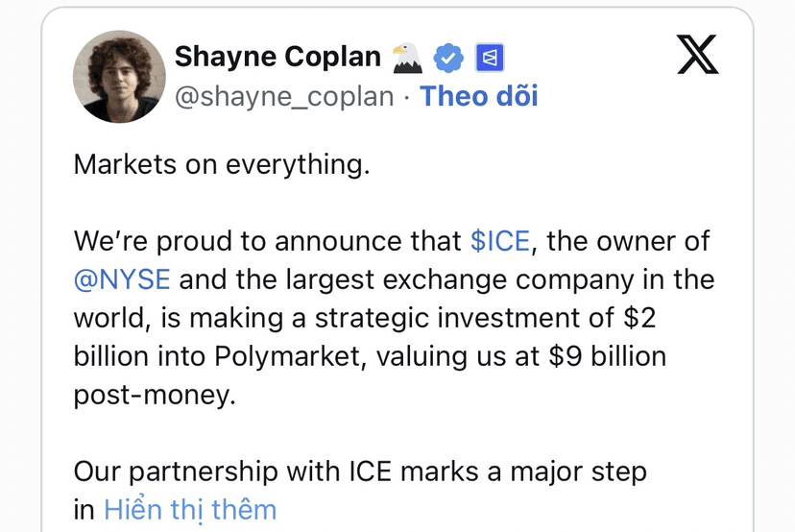Image resolution: width=795 pixels, height=532 pixels.
Task: Open the Shayne Coplan display name
Action: (277, 57)
